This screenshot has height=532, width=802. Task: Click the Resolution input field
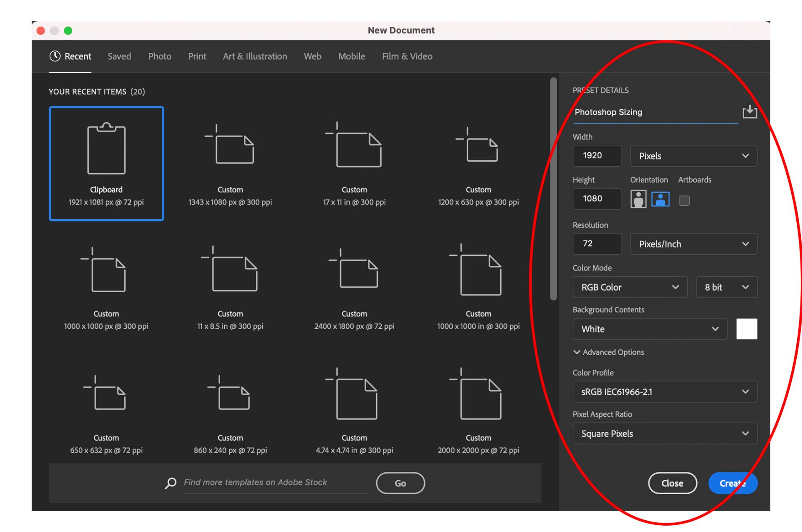(x=597, y=244)
